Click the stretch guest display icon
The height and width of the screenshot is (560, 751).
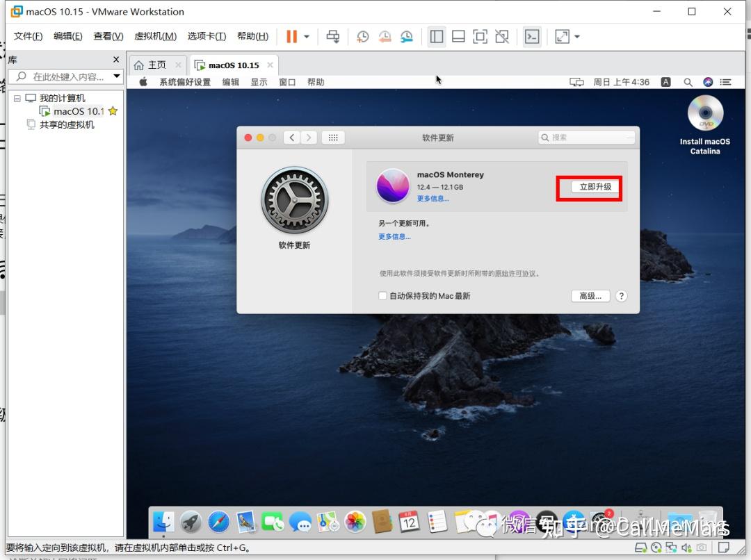click(562, 36)
